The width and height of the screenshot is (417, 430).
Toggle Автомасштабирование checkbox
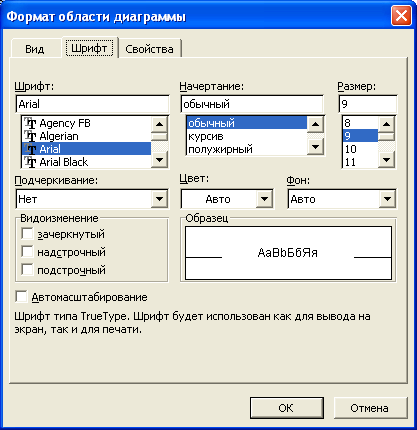[x=21, y=296]
